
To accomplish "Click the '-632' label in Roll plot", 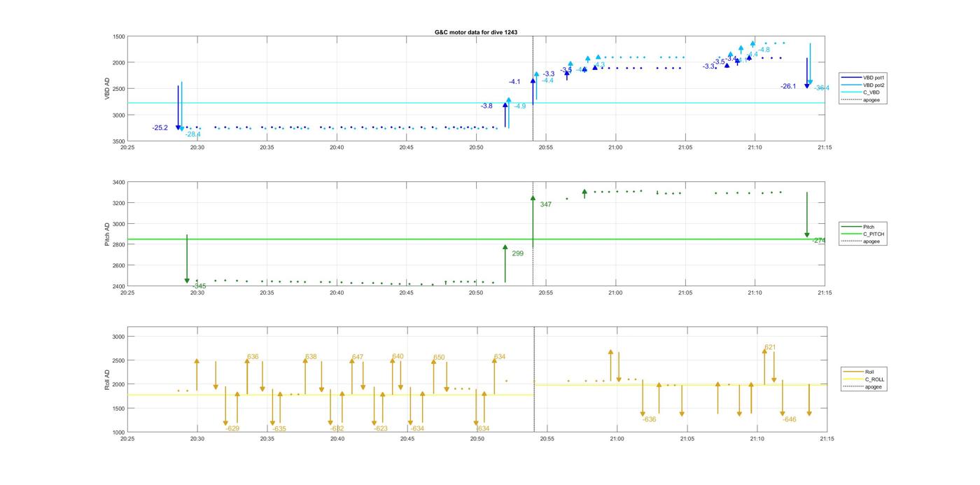I will (337, 429).
